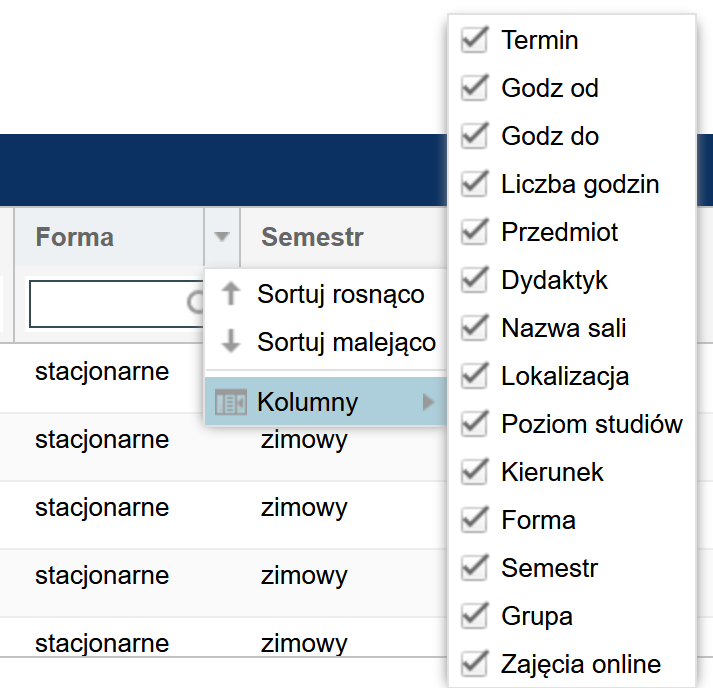Click the descending sort arrow icon
713x688 pixels.
tap(231, 342)
